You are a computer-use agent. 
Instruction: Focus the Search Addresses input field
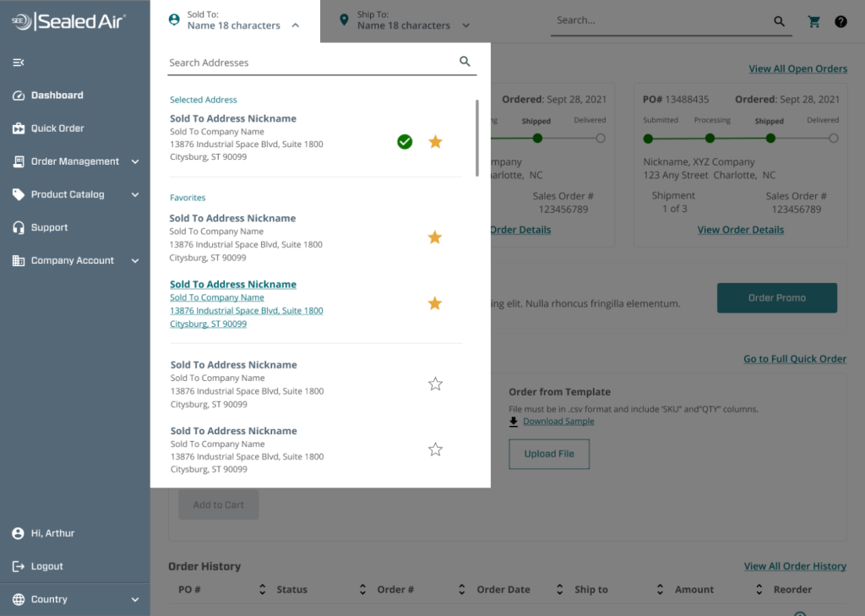[308, 63]
